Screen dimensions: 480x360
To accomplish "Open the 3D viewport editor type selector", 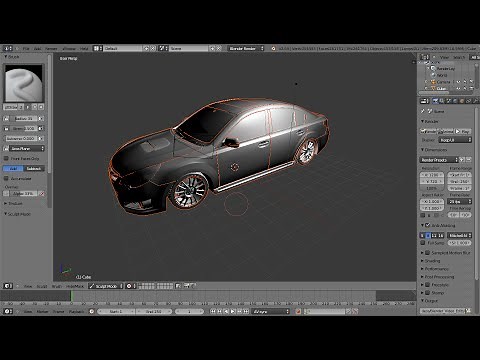I will coord(8,286).
